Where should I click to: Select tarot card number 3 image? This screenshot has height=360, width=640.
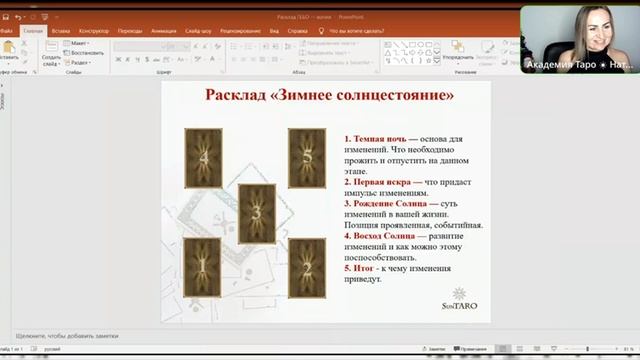(x=257, y=214)
